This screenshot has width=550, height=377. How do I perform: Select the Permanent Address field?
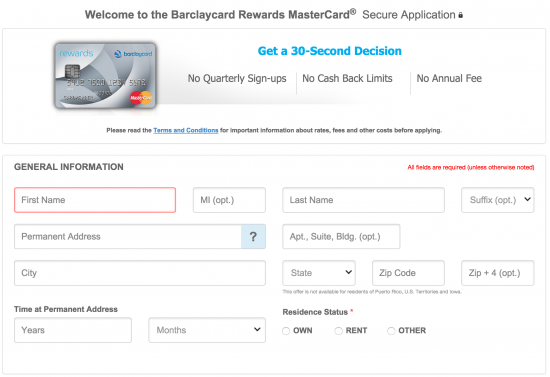(128, 237)
